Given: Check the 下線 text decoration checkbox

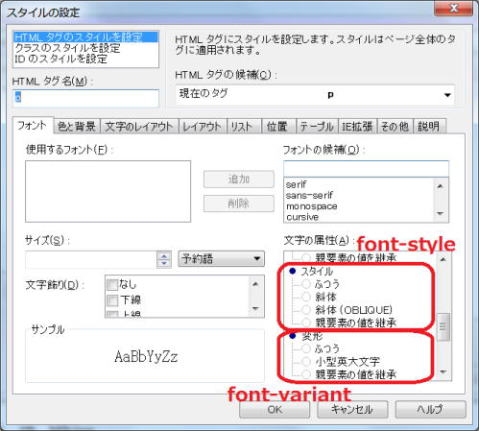Looking at the screenshot, I should point(112,300).
